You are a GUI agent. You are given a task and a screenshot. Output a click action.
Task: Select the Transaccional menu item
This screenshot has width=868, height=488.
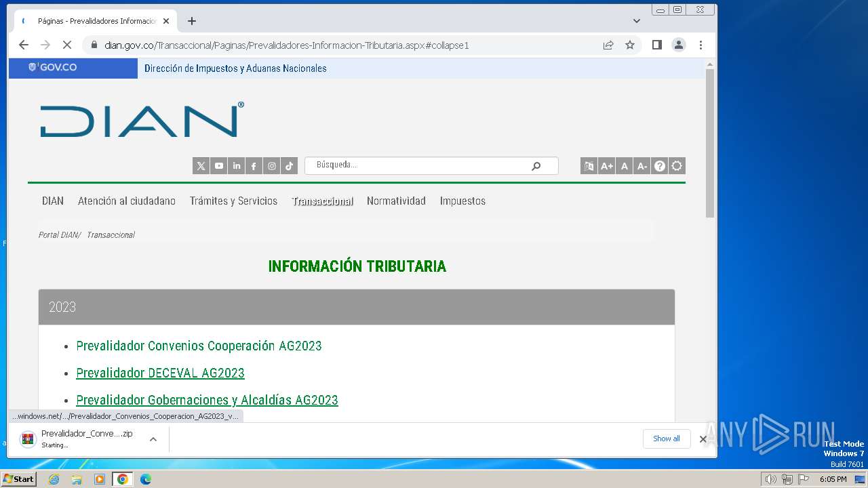(322, 201)
